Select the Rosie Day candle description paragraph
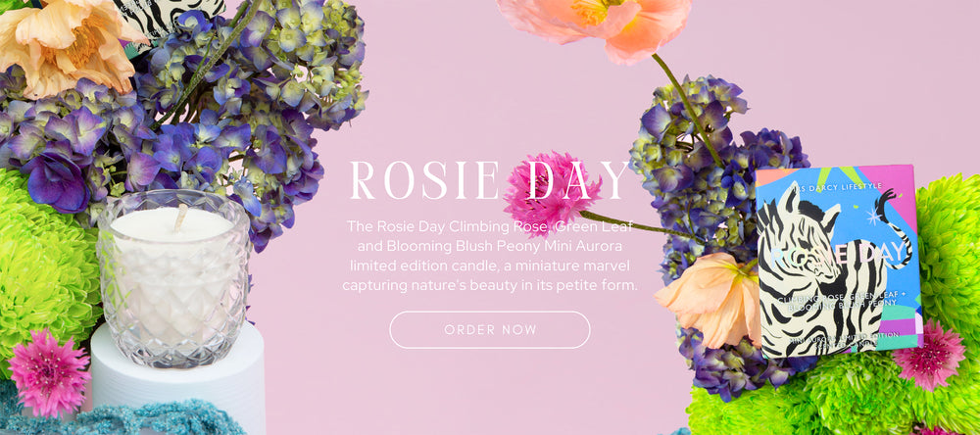The width and height of the screenshot is (980, 435). [490, 255]
